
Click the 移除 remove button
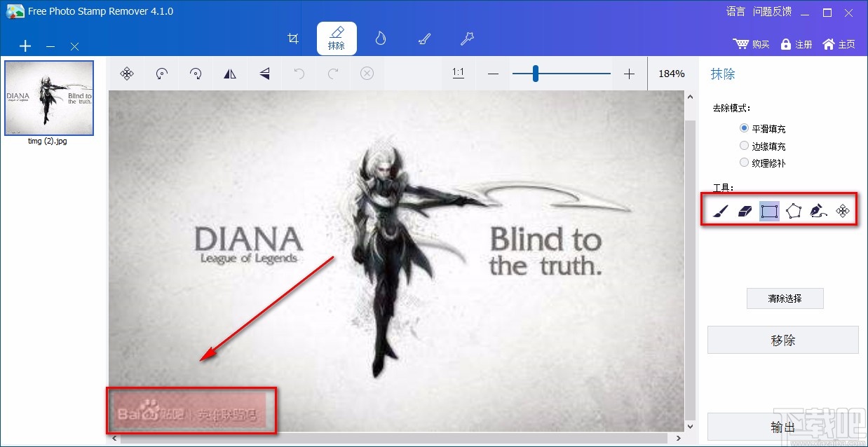click(783, 340)
